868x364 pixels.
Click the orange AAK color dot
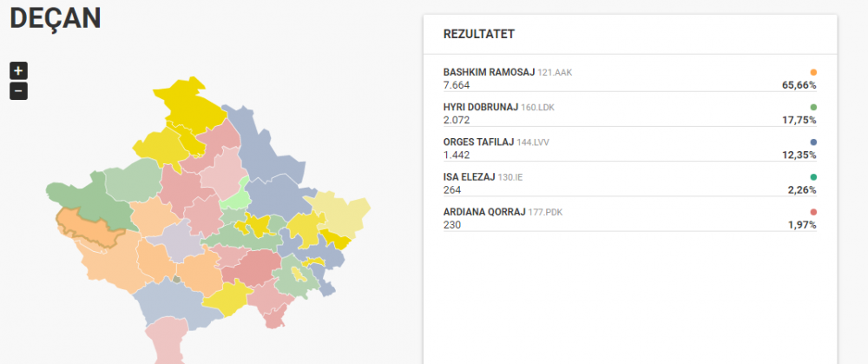coord(813,72)
